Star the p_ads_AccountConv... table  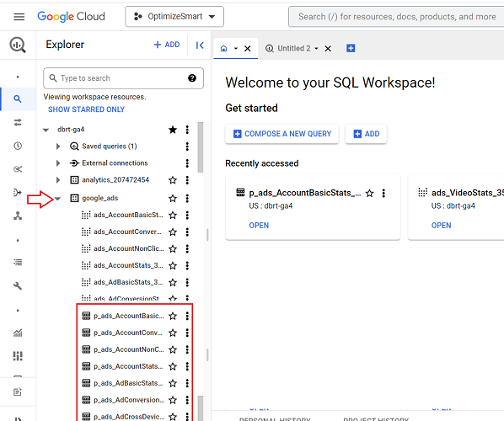tap(173, 333)
